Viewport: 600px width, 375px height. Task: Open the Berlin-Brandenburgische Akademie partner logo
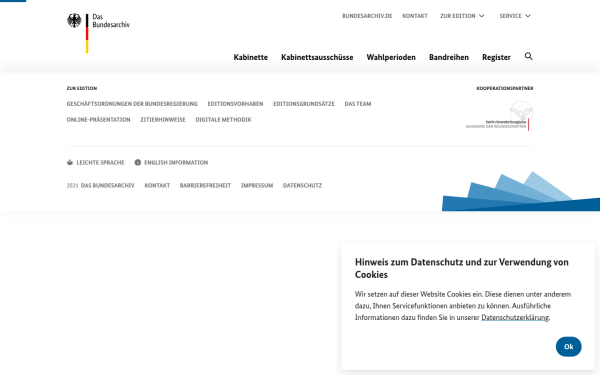coord(499,116)
